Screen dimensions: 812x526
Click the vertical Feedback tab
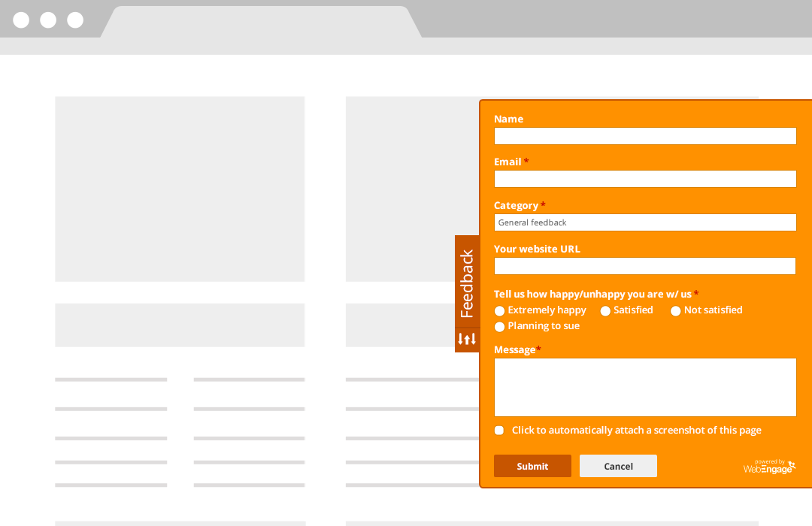(x=467, y=281)
